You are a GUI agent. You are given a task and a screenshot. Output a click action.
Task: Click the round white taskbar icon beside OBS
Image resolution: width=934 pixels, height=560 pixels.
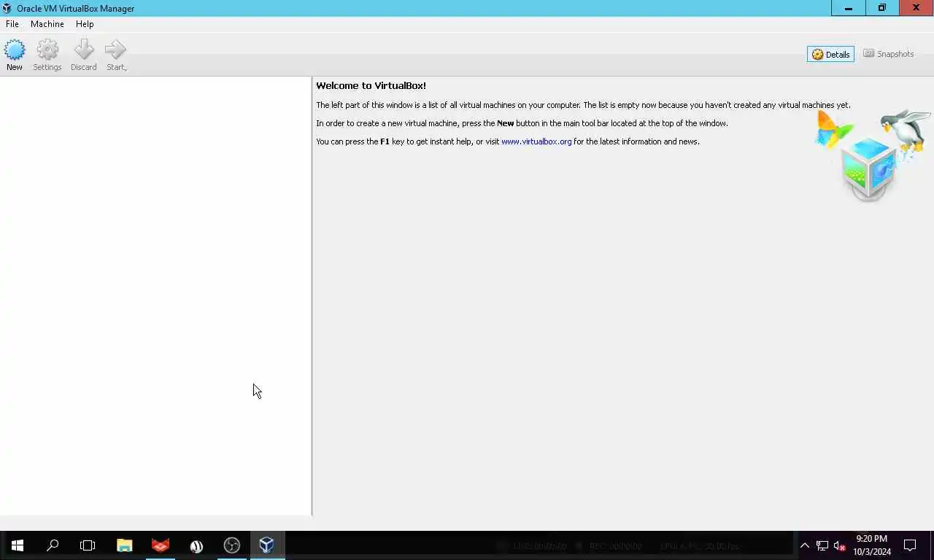pos(196,545)
